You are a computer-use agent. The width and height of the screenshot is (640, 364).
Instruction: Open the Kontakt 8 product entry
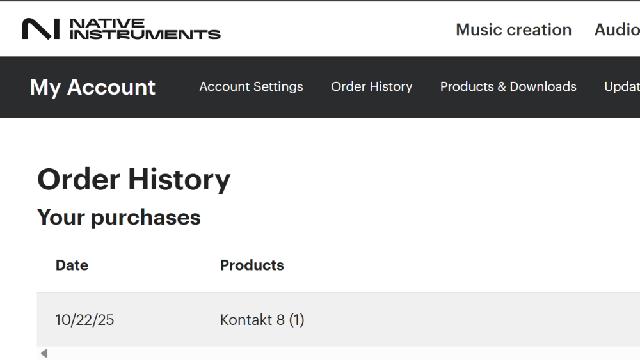(252, 320)
